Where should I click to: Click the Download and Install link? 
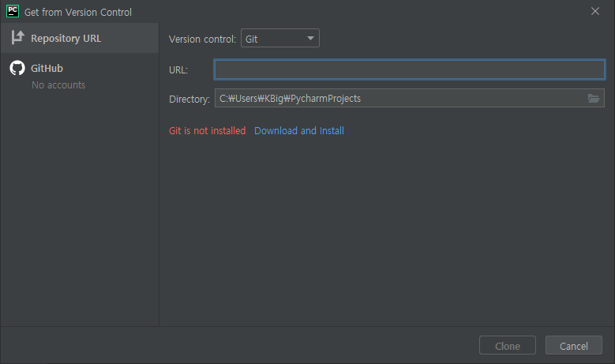pyautogui.click(x=299, y=130)
